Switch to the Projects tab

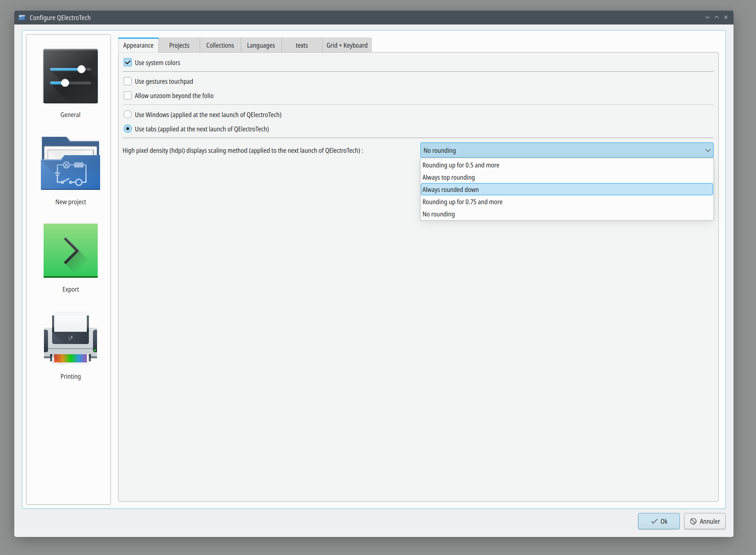click(x=179, y=45)
